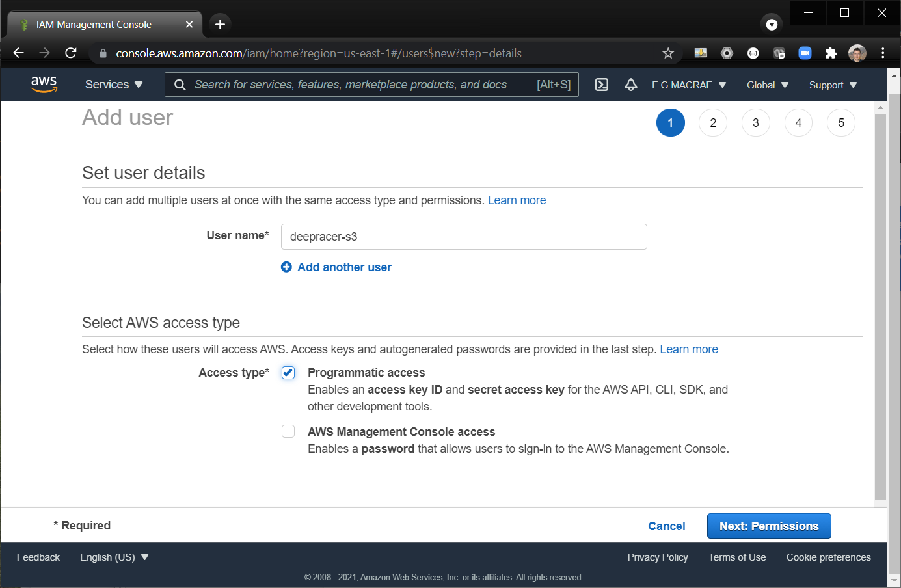Click the inner scrollbar up arrow
This screenshot has height=588, width=901.
coord(881,107)
